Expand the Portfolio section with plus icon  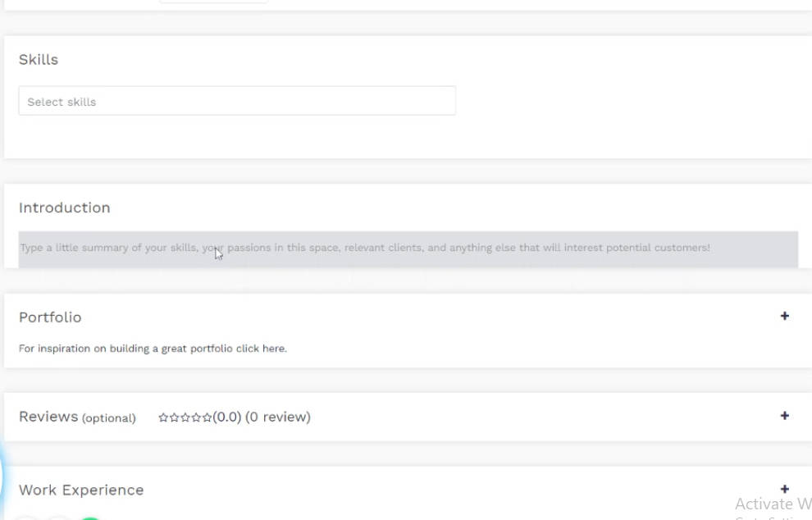coord(785,316)
